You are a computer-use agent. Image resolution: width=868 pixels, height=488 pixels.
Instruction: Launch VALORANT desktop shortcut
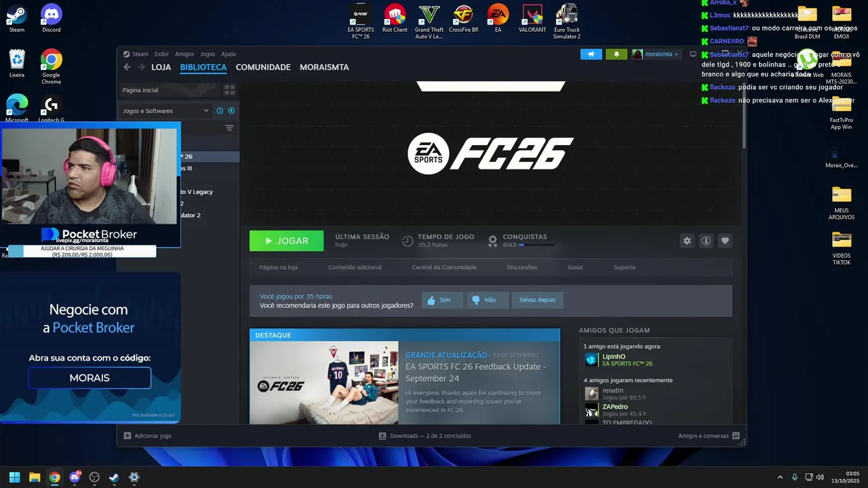pyautogui.click(x=532, y=18)
